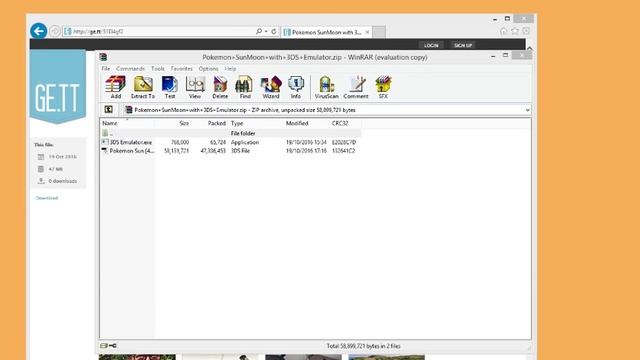Select the parent folder '..' row
The width and height of the screenshot is (640, 360).
231,133
